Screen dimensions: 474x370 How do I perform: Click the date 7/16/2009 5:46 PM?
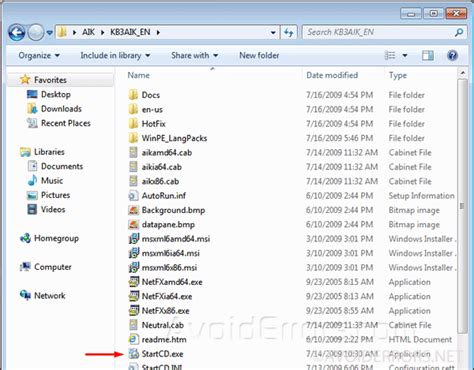point(339,138)
